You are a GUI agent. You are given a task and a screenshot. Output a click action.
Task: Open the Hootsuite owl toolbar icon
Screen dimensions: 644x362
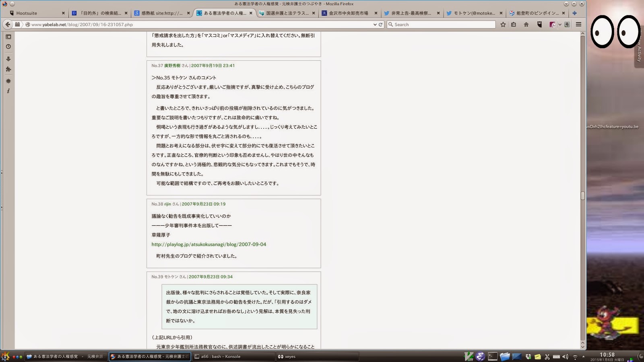(x=540, y=25)
